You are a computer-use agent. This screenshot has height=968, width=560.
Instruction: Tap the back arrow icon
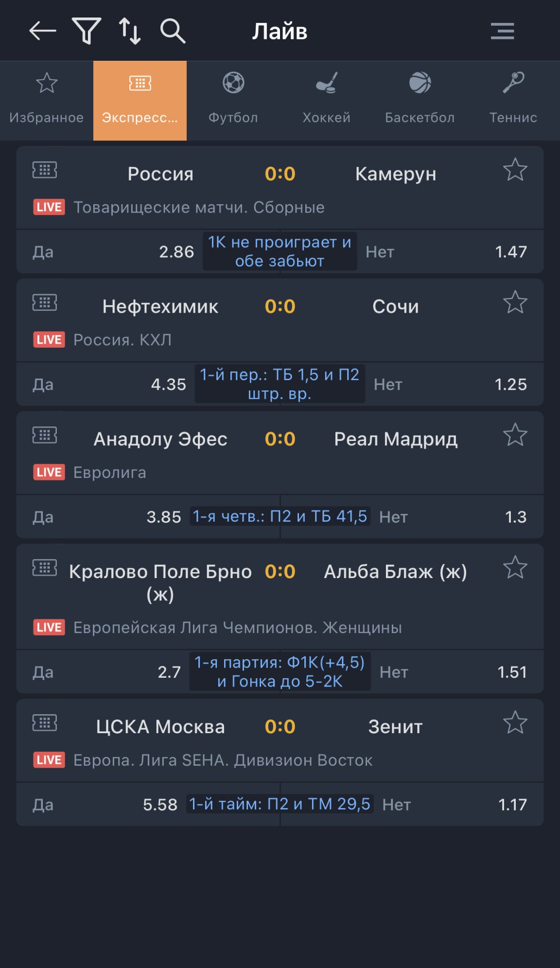click(x=43, y=31)
